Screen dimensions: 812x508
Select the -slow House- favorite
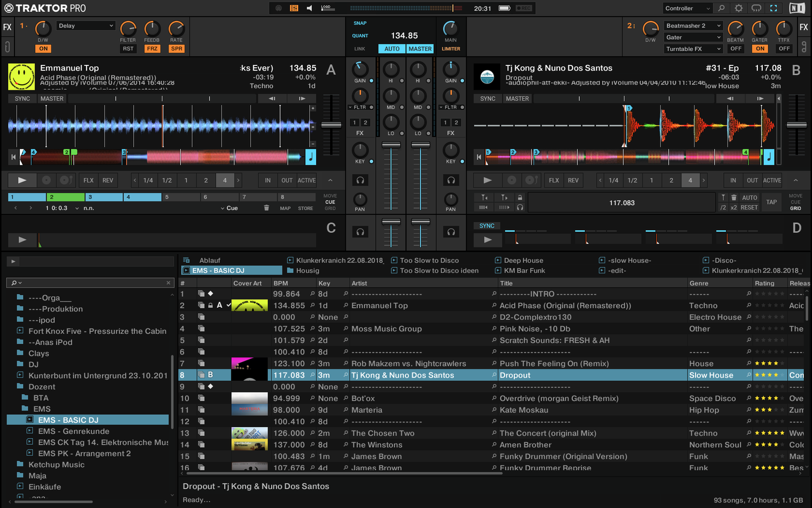[x=625, y=260]
